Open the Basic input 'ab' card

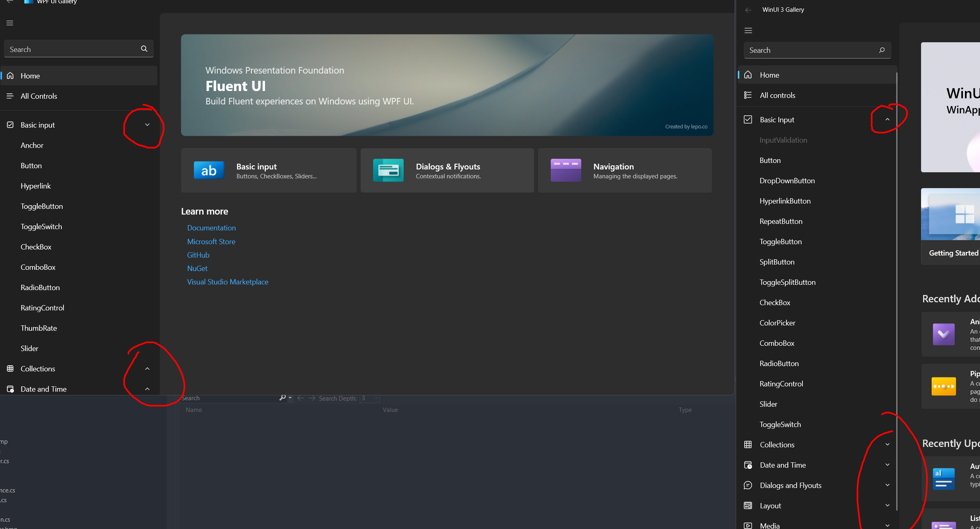coord(268,171)
